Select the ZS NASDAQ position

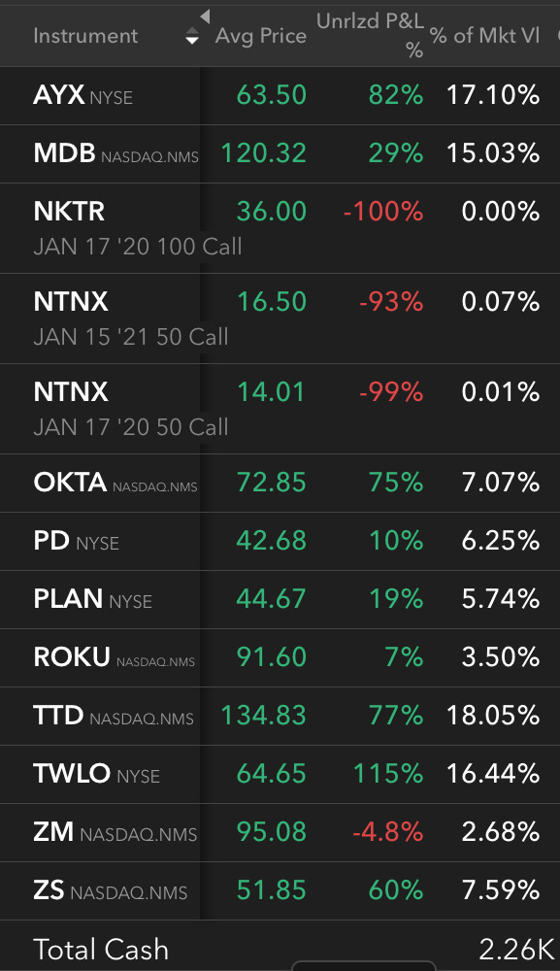280,890
